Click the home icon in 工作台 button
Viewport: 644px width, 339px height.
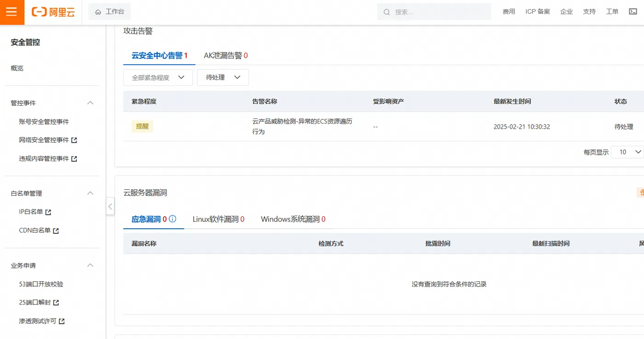(x=98, y=12)
